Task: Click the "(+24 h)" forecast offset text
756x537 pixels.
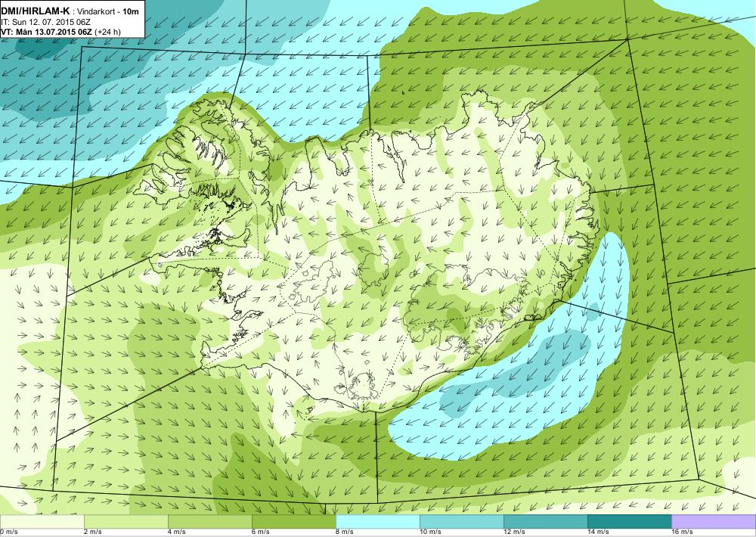Action: pos(108,32)
